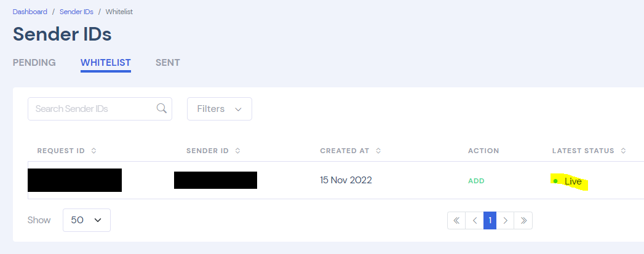Go to previous page chevron

coord(474,220)
